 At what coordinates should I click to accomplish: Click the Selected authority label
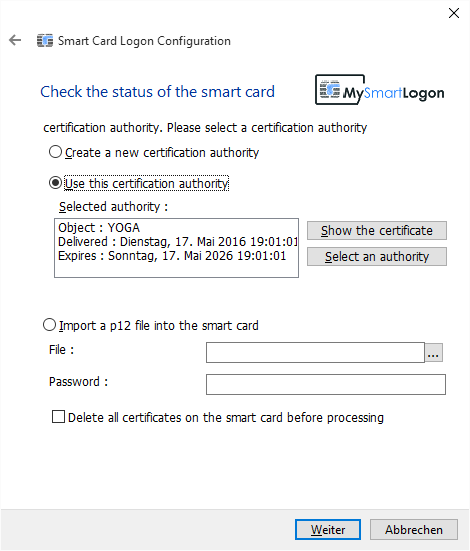pyautogui.click(x=113, y=207)
